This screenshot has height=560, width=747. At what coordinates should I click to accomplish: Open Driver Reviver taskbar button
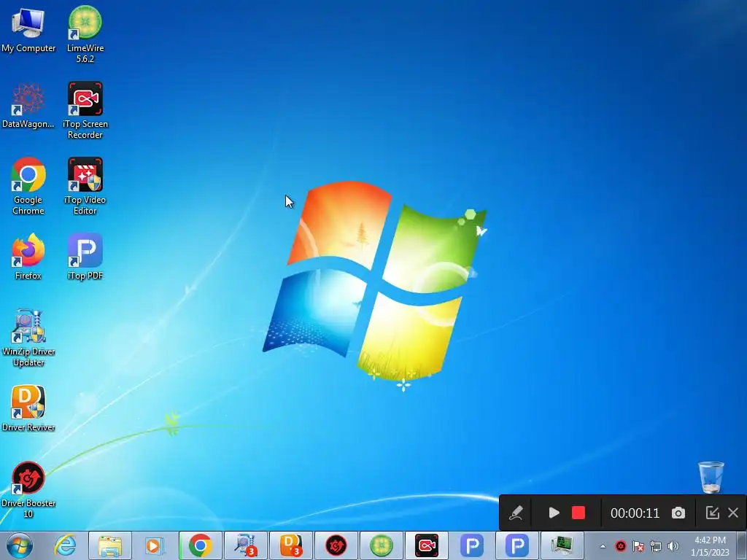291,545
